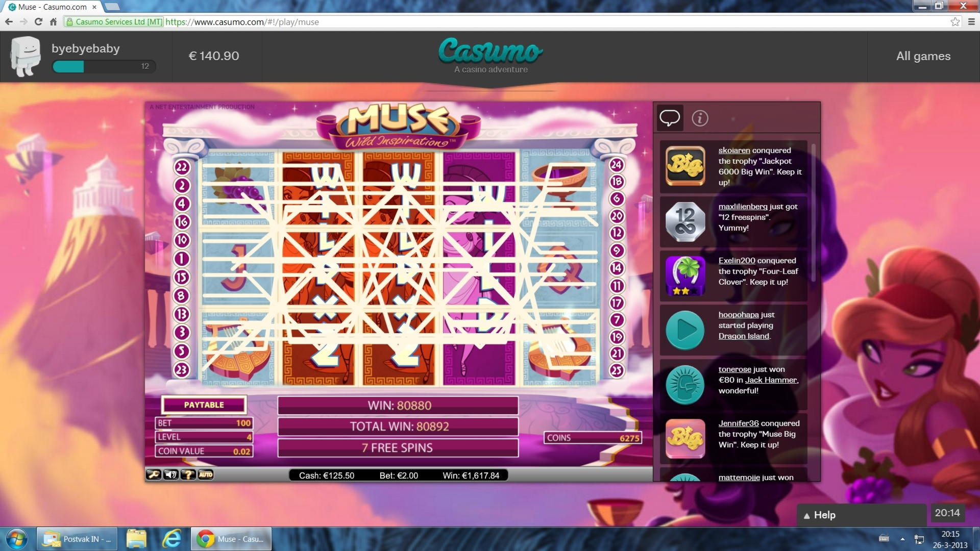980x551 pixels.
Task: Toggle the game sound speaker icon
Action: [x=171, y=475]
